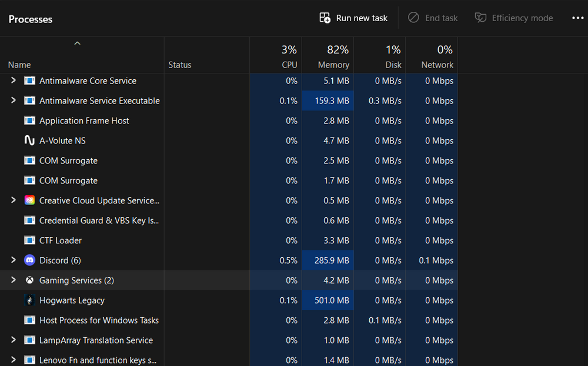
Task: Expand the Creative Cloud Update Service group
Action: click(14, 200)
